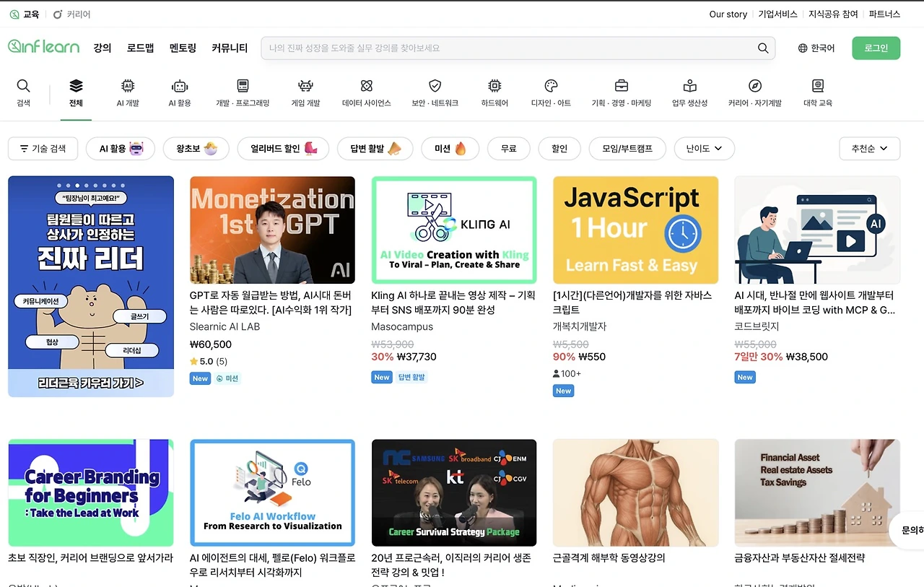Viewport: 924px width, 587px height.
Task: Click the course title 금융자산과 부동산자산 절세전략
Action: (799, 558)
